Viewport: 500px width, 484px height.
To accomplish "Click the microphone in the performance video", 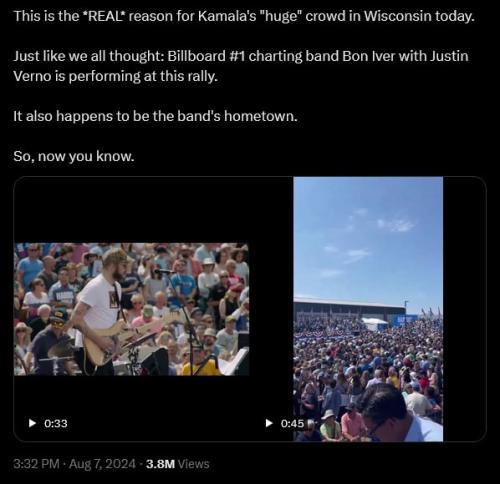I will [165, 271].
